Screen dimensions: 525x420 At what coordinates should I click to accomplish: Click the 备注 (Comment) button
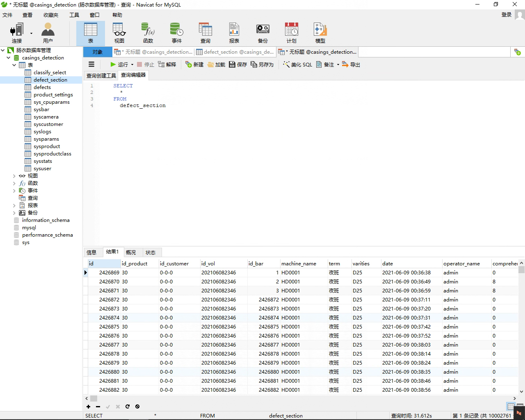325,64
